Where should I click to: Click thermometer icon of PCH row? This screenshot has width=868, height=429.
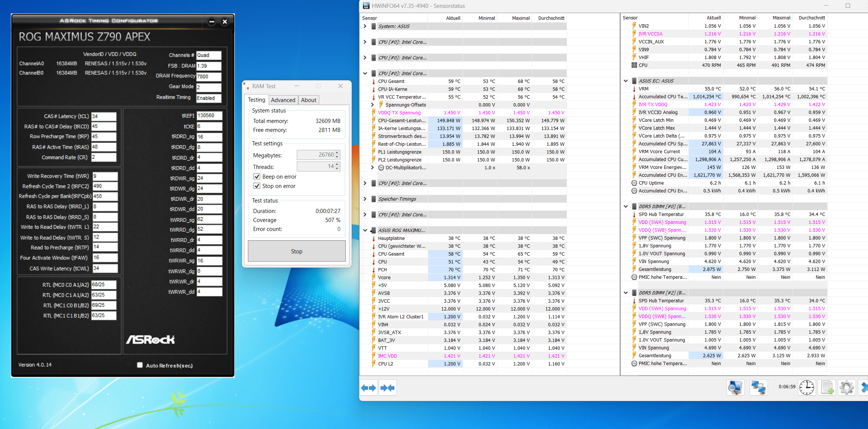374,269
